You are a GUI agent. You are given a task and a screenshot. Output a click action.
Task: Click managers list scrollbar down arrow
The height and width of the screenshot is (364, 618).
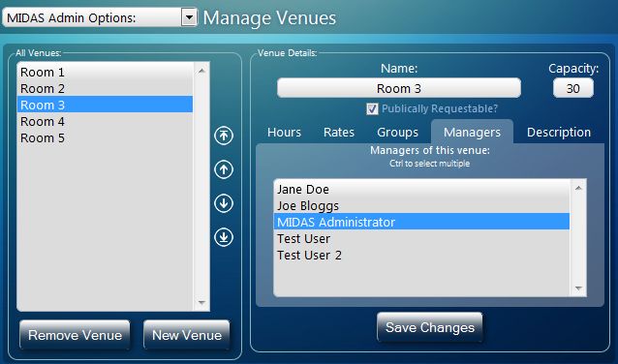[578, 288]
